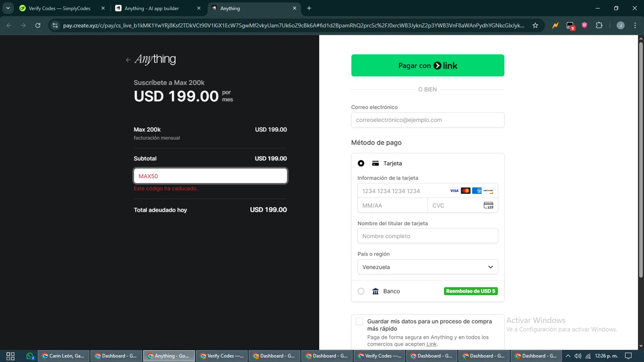Image resolution: width=644 pixels, height=362 pixels.
Task: Click the Anything logo text
Action: click(x=155, y=59)
